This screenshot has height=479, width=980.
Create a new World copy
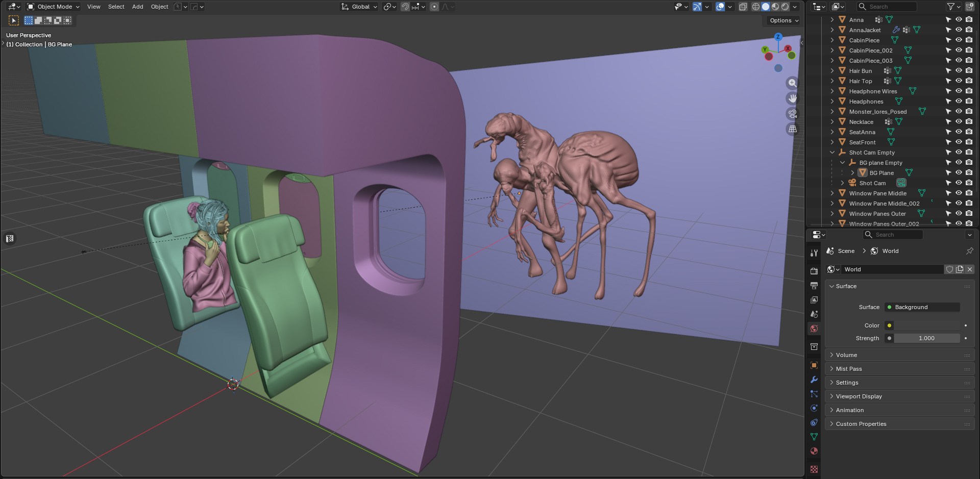(960, 269)
